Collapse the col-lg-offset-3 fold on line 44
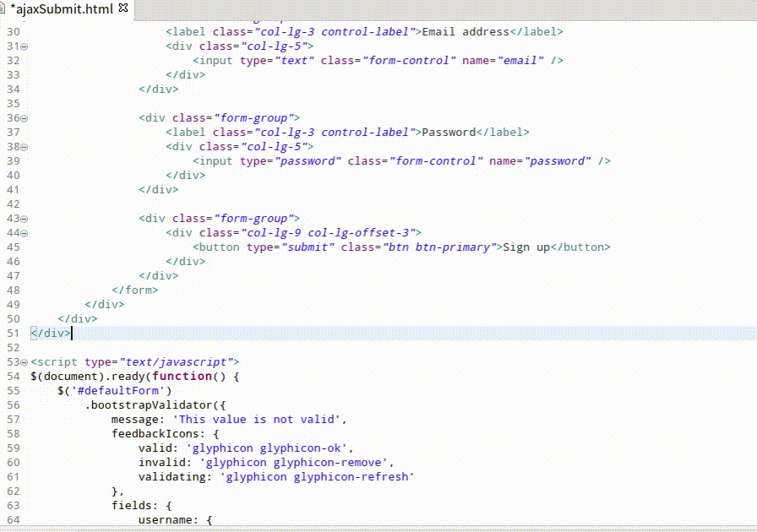 tap(25, 234)
